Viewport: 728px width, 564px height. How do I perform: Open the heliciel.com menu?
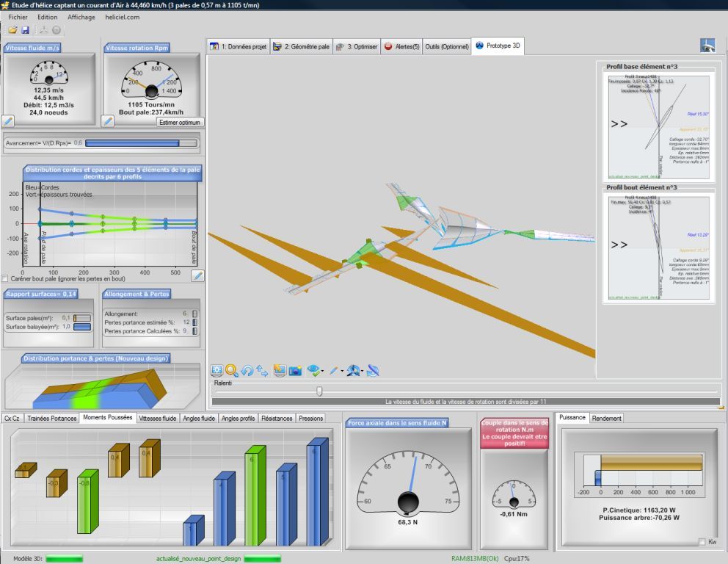coord(122,17)
